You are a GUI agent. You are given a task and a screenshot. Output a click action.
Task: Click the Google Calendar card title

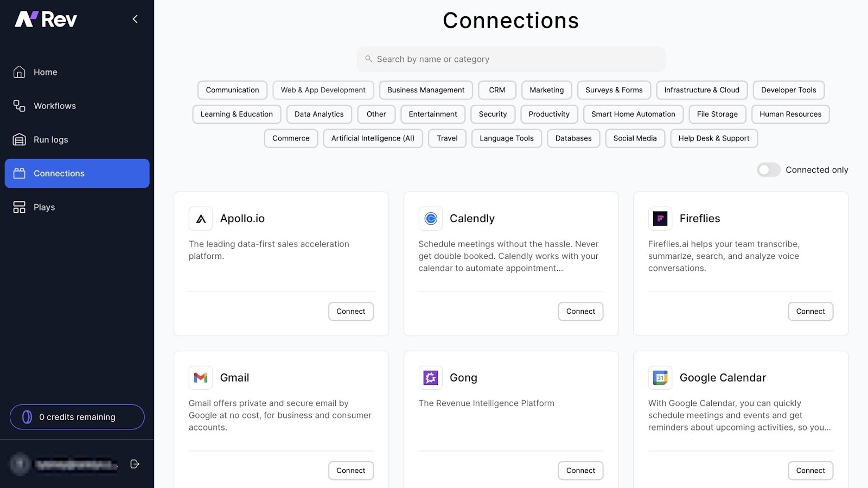[x=723, y=378]
